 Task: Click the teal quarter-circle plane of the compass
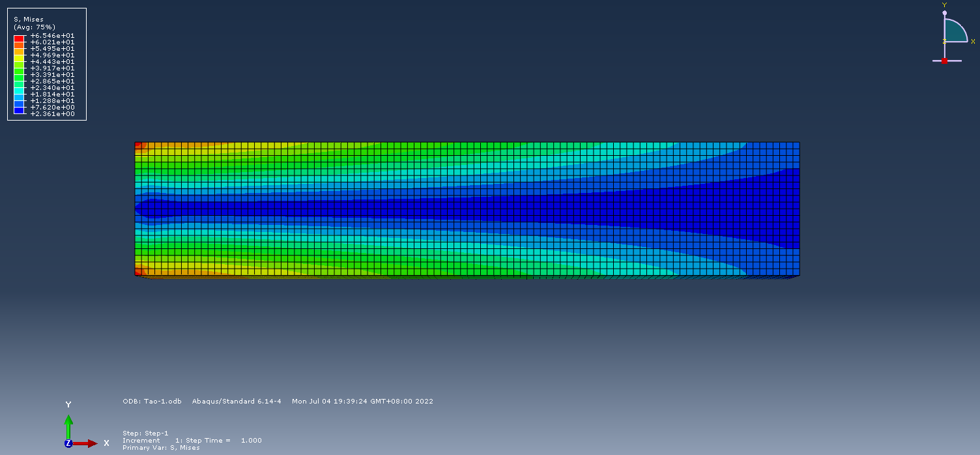click(953, 32)
